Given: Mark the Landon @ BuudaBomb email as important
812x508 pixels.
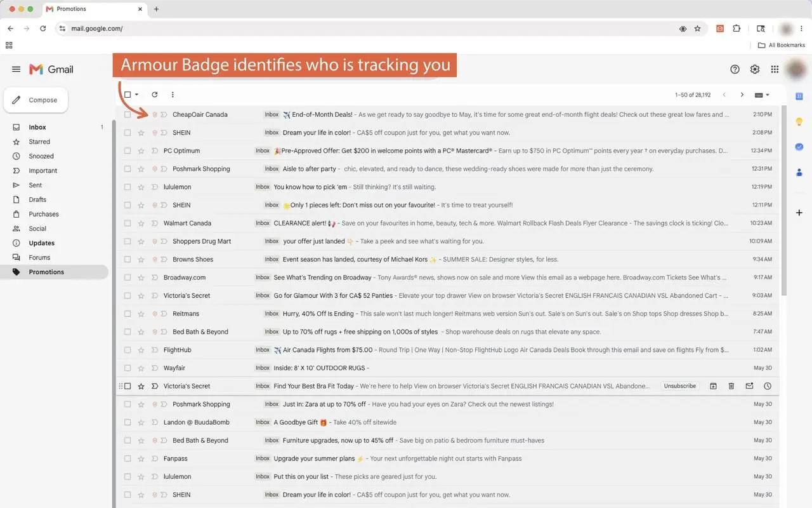Looking at the screenshot, I should click(x=154, y=422).
